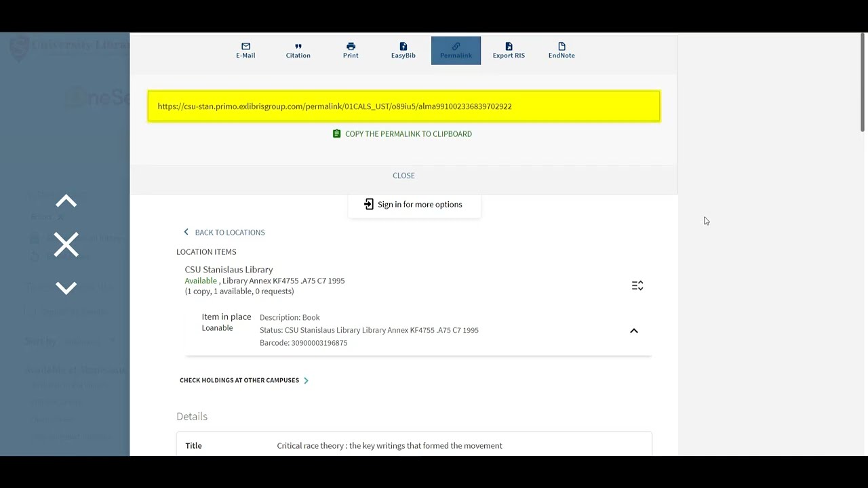Go to previous record with up arrow
This screenshot has height=488, width=868.
66,201
